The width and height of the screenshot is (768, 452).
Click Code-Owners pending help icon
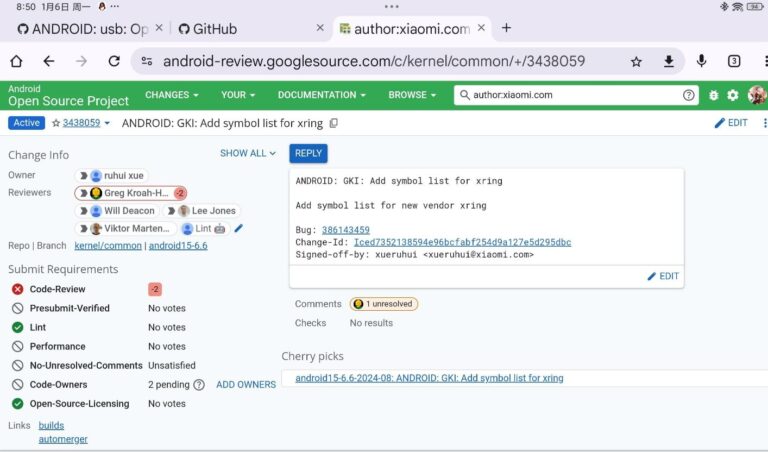[198, 384]
